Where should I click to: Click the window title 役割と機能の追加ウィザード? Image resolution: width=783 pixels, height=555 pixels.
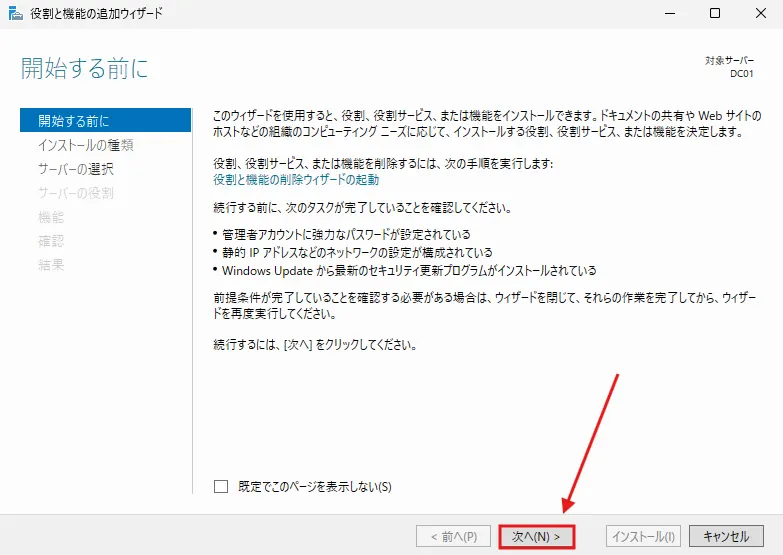(x=96, y=13)
